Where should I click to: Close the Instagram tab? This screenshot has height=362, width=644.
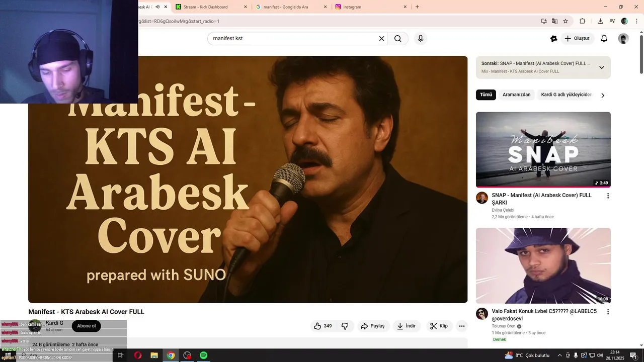click(x=405, y=7)
